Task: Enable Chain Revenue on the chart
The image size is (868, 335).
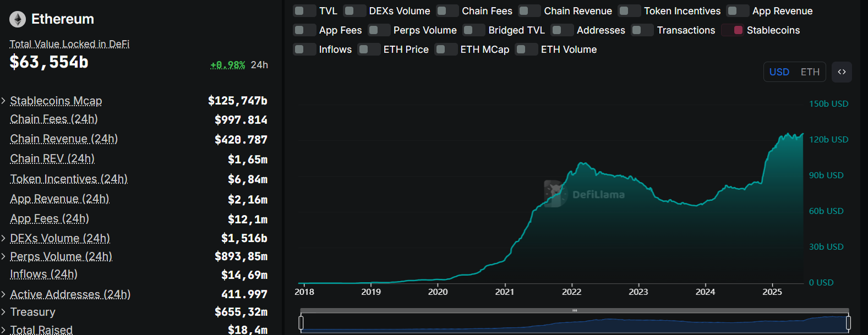Action: pos(529,11)
